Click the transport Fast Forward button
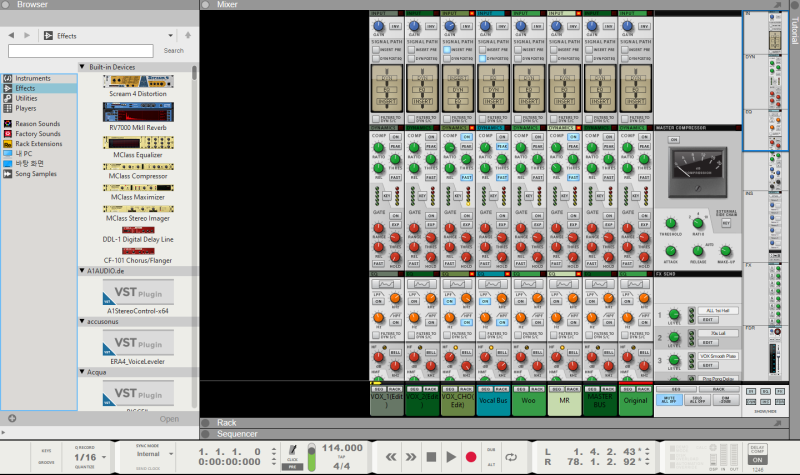This screenshot has width=800, height=475. (x=411, y=457)
